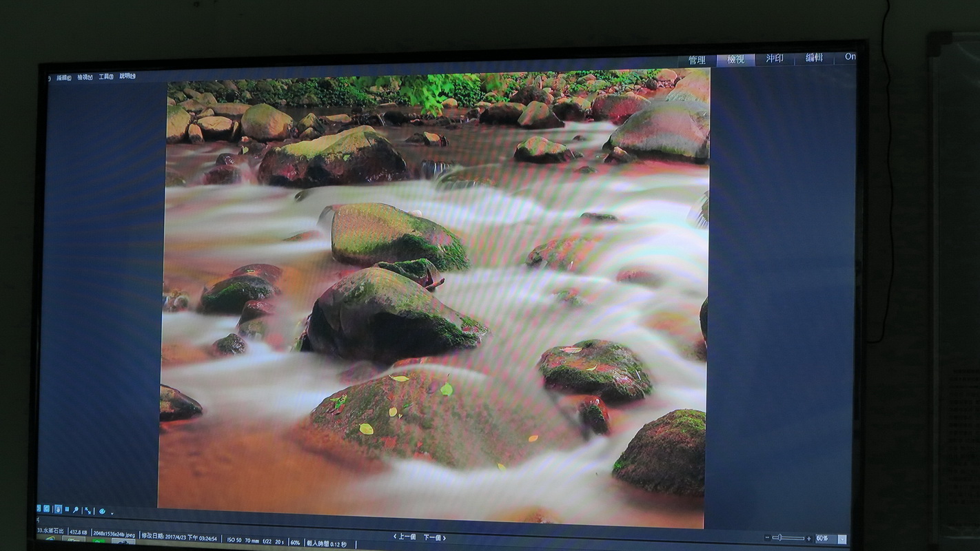Screen dimensions: 980x551
Task: Click the 2048x1536x24b jpeg dimensions text
Action: (x=114, y=534)
